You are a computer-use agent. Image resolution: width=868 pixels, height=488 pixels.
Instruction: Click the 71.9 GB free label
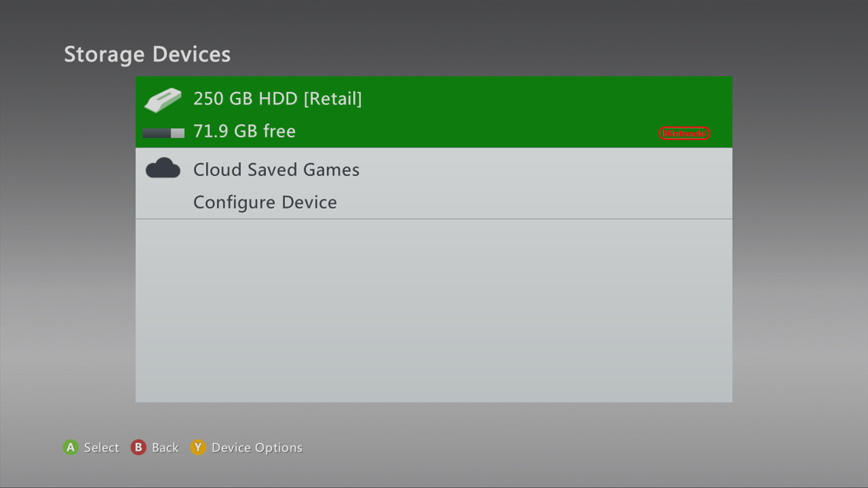pyautogui.click(x=244, y=131)
